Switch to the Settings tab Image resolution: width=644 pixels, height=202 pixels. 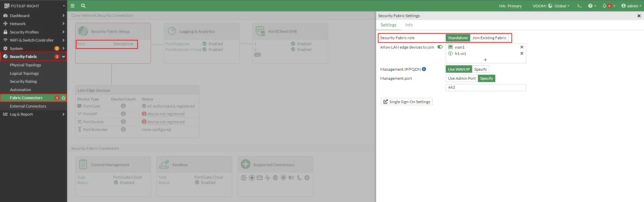click(388, 25)
